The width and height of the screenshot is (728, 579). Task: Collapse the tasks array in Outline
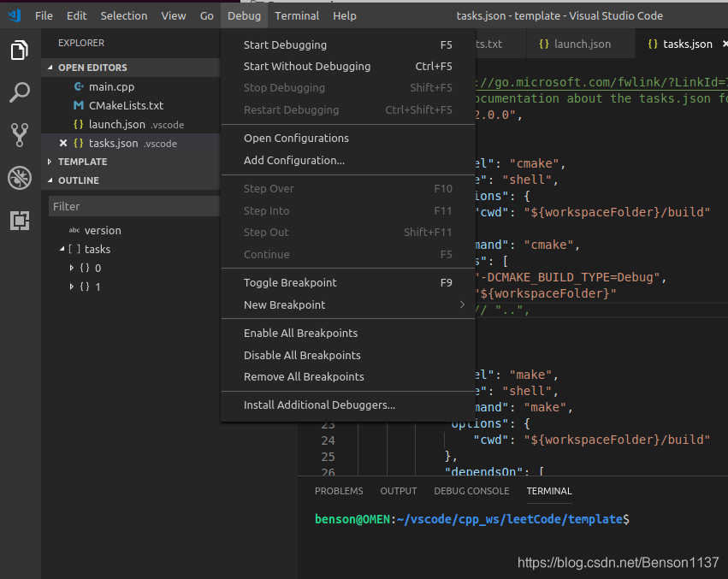(x=62, y=249)
